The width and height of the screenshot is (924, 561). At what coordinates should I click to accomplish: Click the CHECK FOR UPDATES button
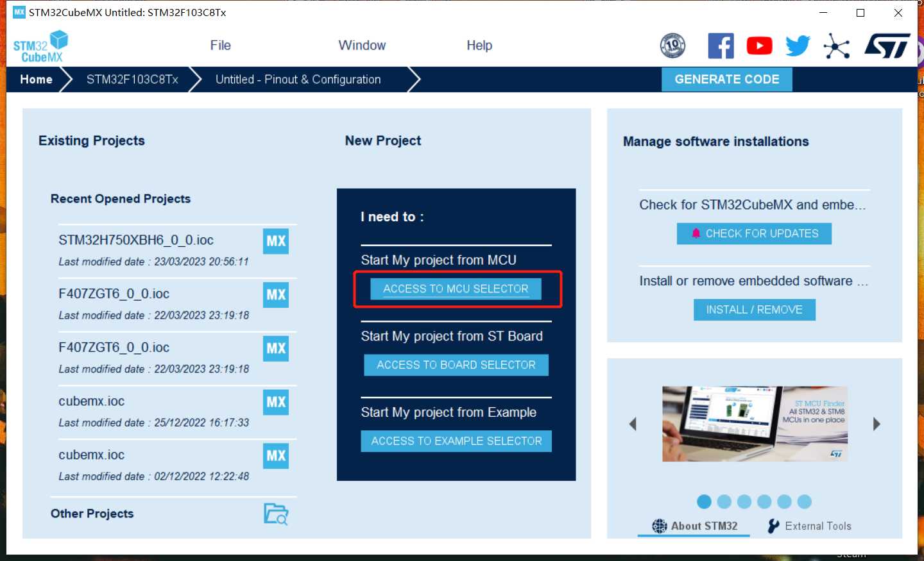pyautogui.click(x=754, y=233)
